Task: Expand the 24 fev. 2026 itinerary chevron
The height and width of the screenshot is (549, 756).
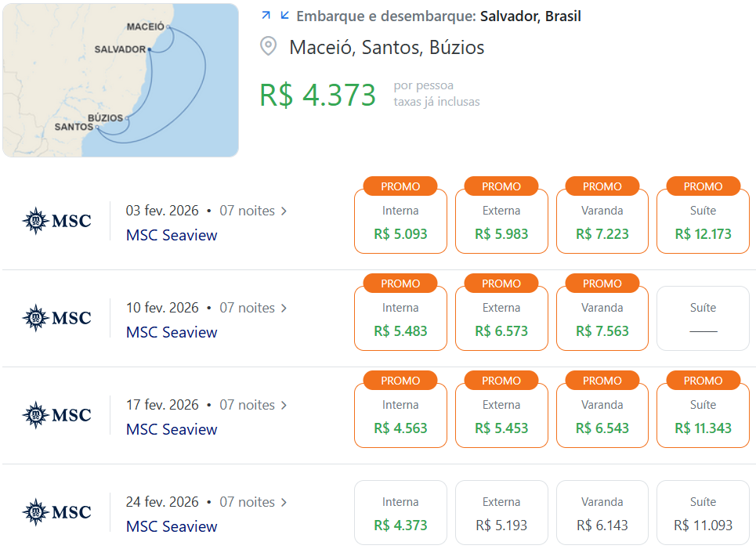Action: click(284, 502)
